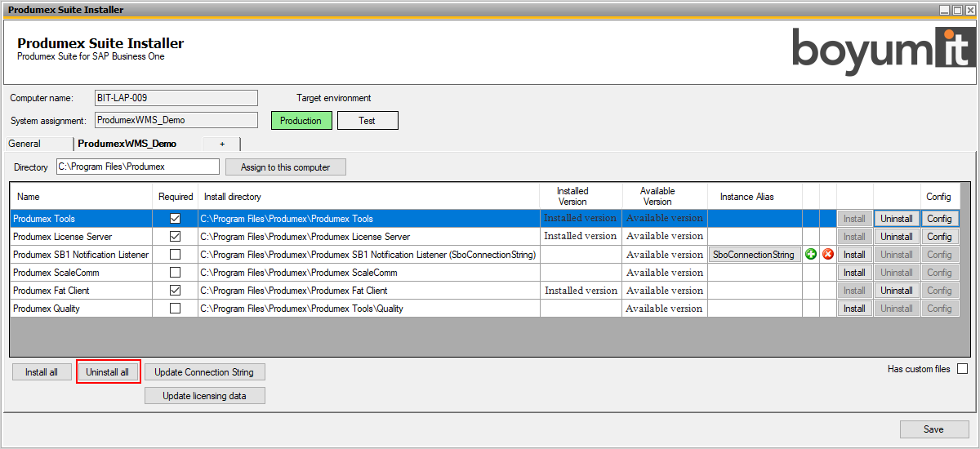Switch to the General tab
This screenshot has width=980, height=449.
[24, 144]
